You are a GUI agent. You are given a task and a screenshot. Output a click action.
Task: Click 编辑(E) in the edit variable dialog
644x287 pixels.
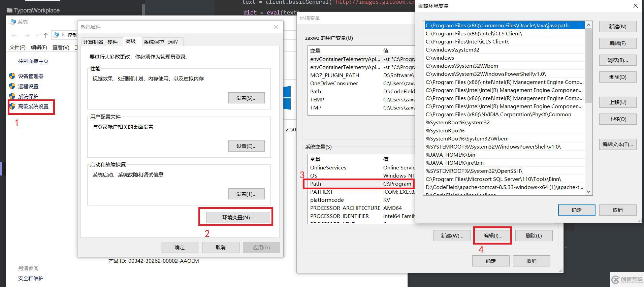coord(618,43)
